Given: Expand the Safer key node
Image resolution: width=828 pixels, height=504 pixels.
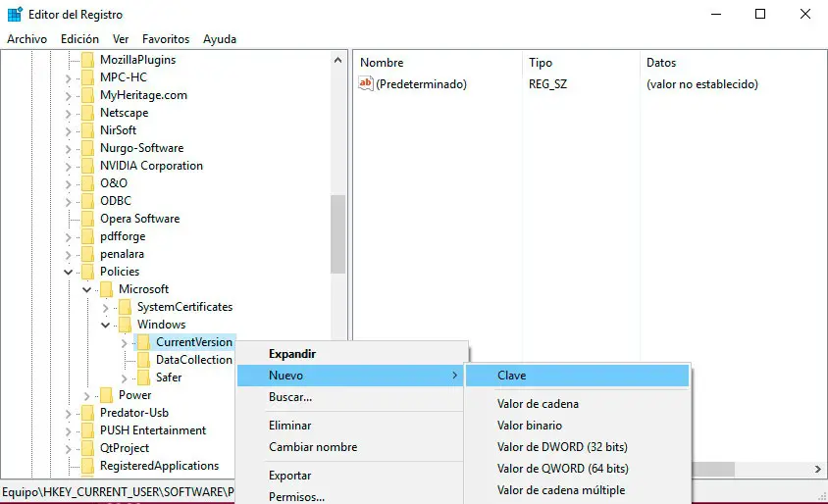Looking at the screenshot, I should [x=125, y=378].
